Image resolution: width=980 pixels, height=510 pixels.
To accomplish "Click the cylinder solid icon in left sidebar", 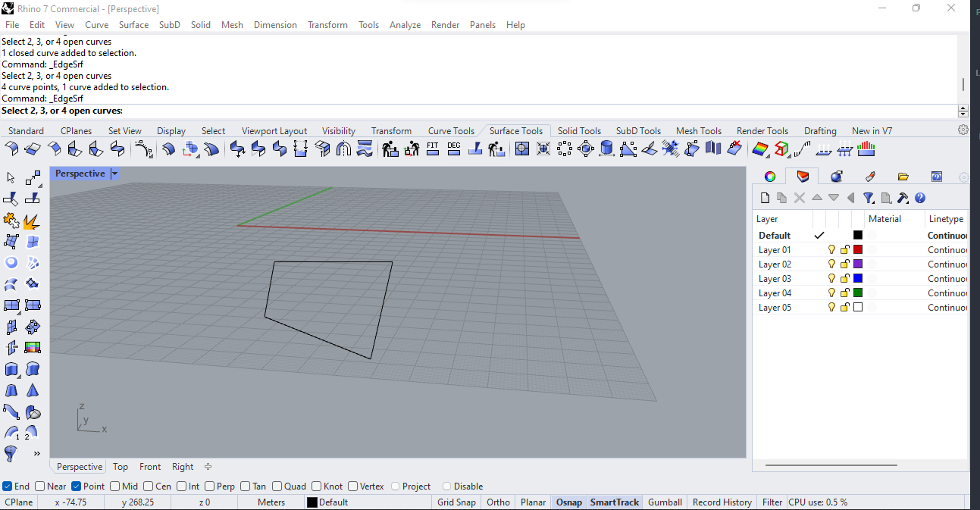I will 11,369.
